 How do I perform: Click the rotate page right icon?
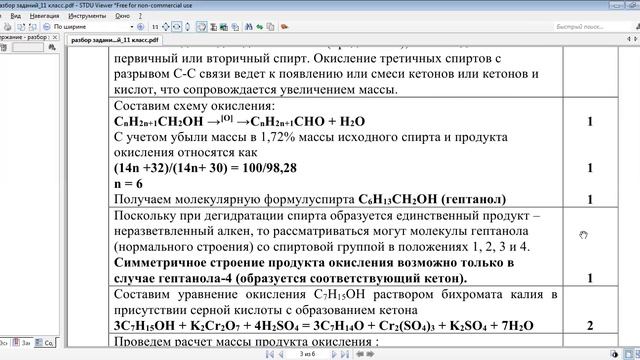click(x=33, y=27)
